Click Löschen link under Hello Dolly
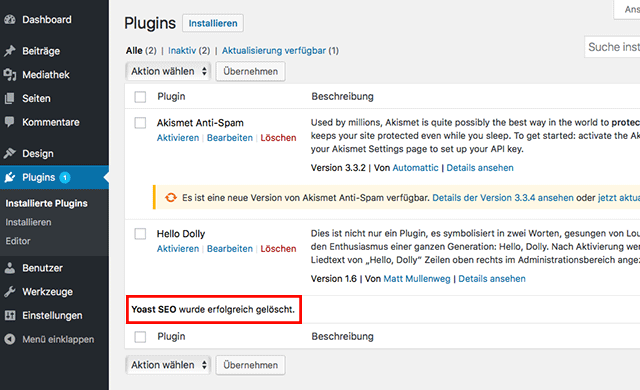Viewport: 640px width, 390px height. click(x=278, y=249)
